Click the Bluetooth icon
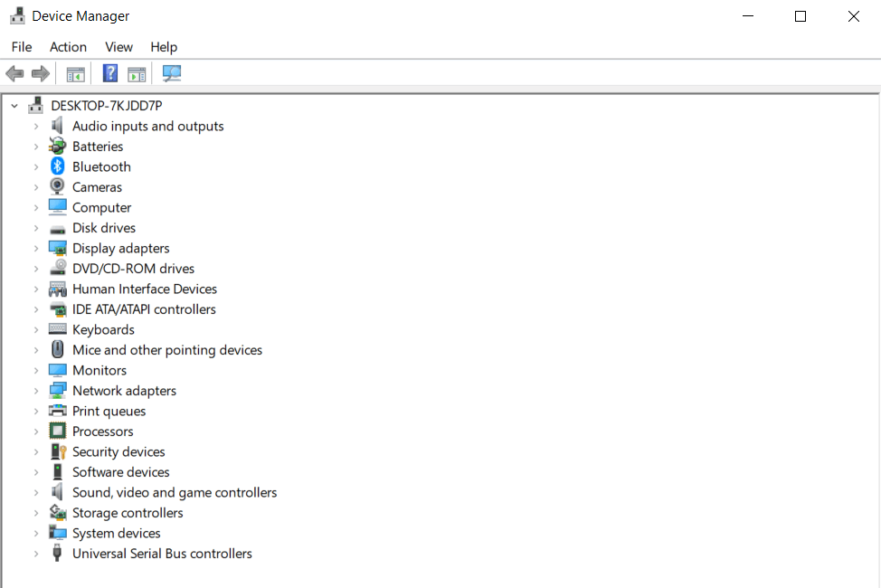 pyautogui.click(x=57, y=166)
